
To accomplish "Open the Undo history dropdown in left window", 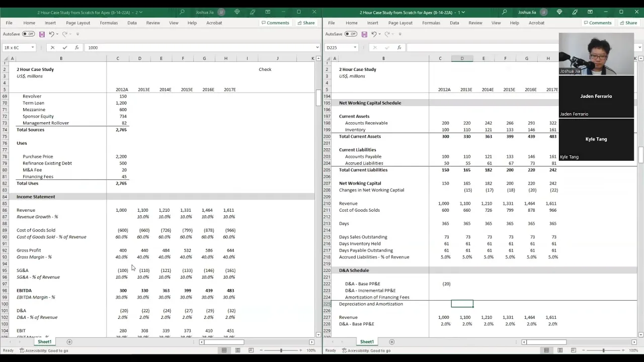I will pos(57,34).
